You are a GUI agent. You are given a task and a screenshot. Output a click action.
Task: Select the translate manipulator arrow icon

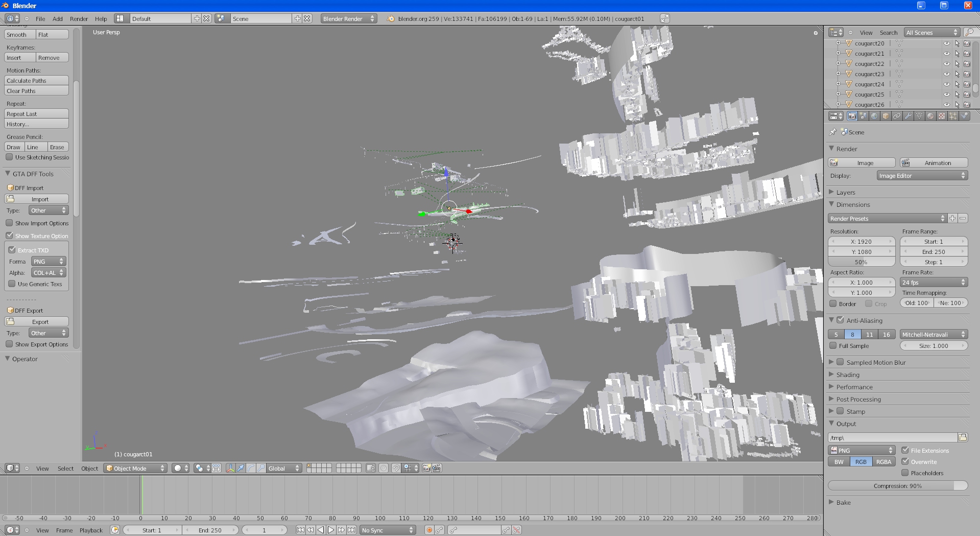(x=241, y=468)
